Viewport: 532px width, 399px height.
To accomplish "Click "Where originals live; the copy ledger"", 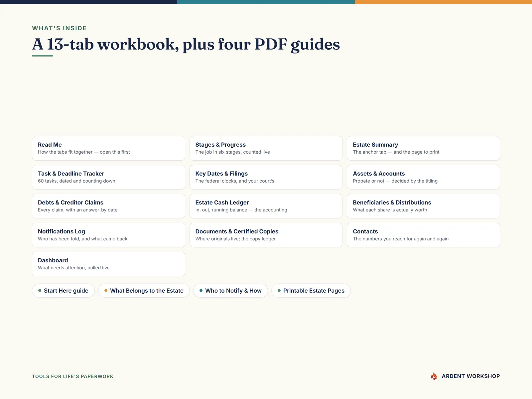I will coord(235,239).
